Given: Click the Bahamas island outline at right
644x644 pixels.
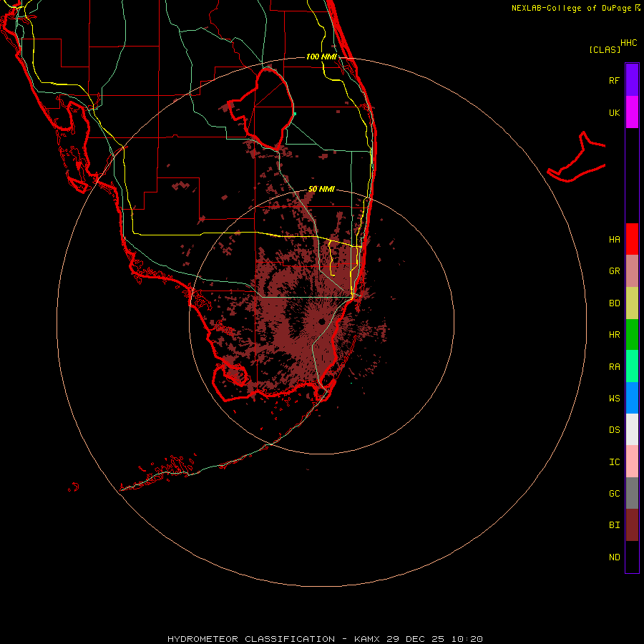Looking at the screenshot, I should (x=576, y=157).
